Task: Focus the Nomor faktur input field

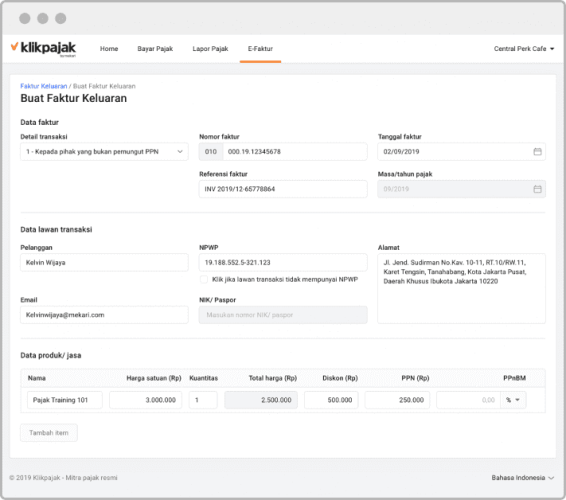Action: (295, 152)
